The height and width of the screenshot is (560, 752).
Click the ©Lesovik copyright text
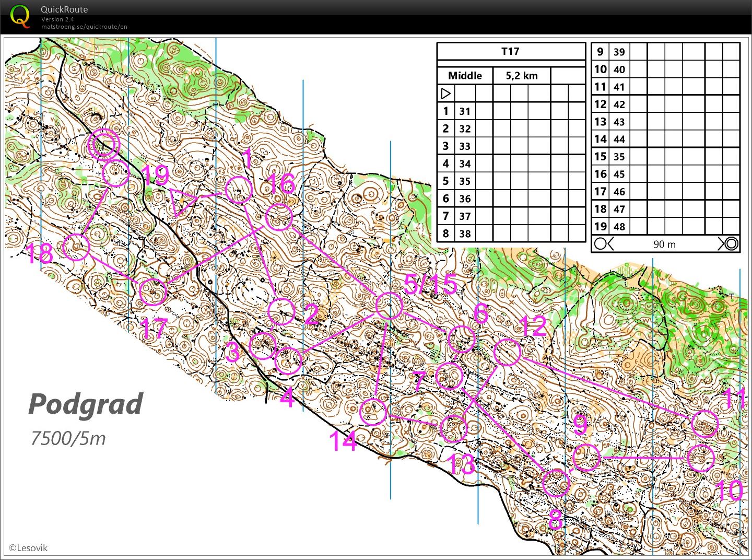[x=28, y=548]
